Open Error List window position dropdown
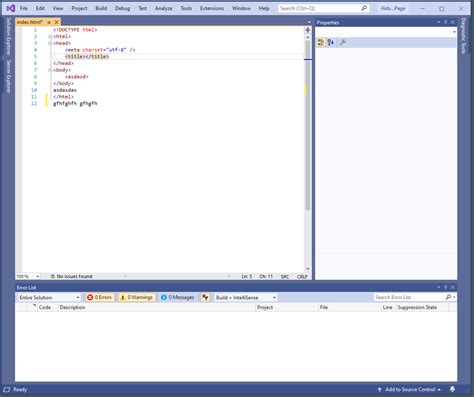The width and height of the screenshot is (474, 397). tap(438, 287)
